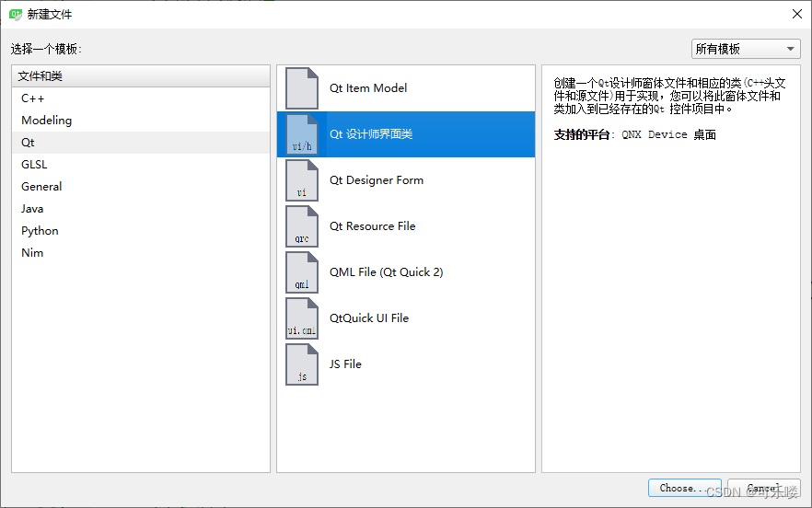This screenshot has height=508, width=812.
Task: Click the ui icon for Qt Designer Form
Action: pyautogui.click(x=302, y=180)
